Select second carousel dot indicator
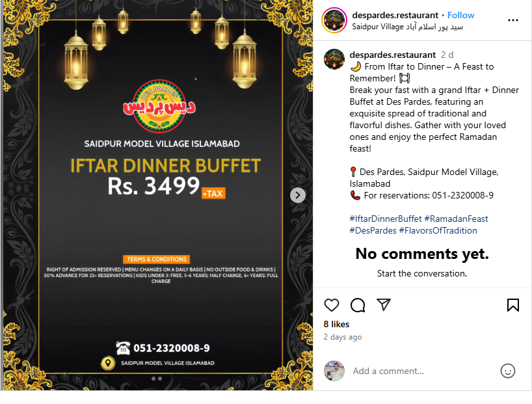 click(x=160, y=379)
